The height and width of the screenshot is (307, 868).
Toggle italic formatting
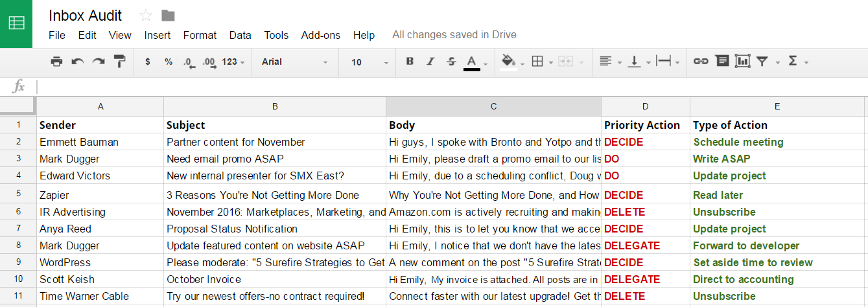coord(430,62)
